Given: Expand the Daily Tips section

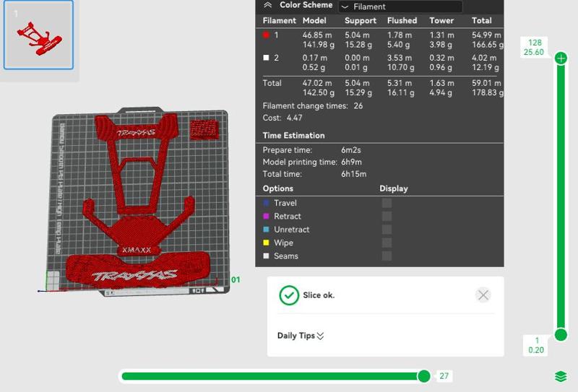Looking at the screenshot, I should coord(301,336).
